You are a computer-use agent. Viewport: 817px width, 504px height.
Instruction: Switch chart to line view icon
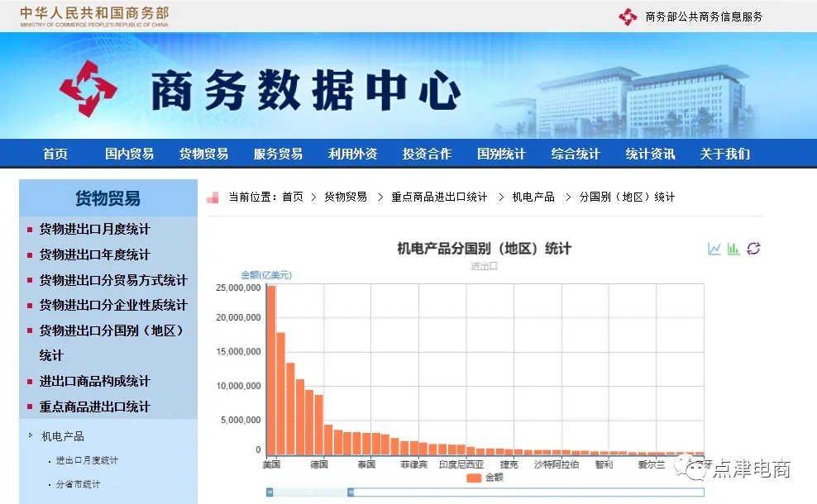[x=714, y=249]
